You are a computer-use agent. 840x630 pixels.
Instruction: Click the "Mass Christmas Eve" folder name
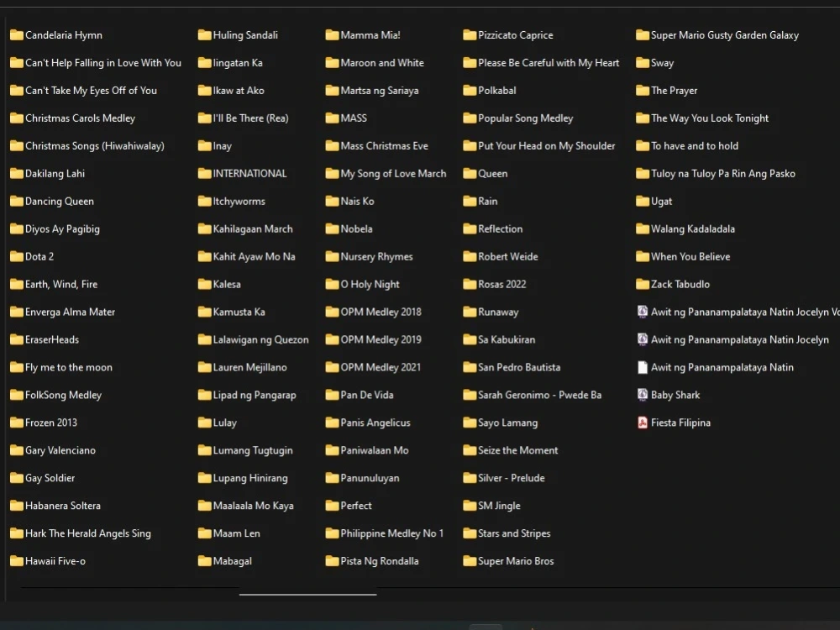[x=385, y=145]
